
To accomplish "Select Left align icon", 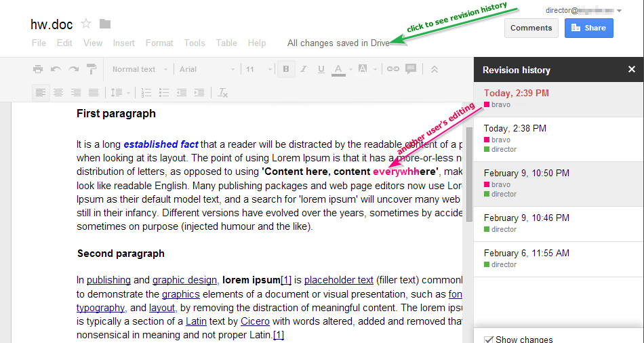I will pyautogui.click(x=40, y=92).
